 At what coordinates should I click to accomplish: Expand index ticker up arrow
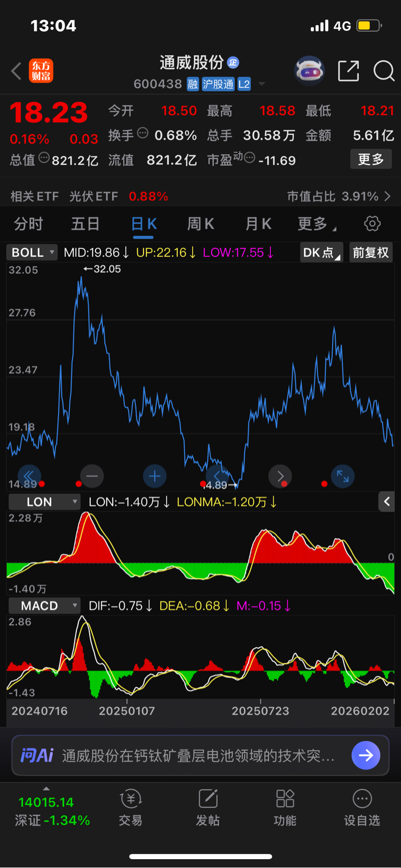point(46,789)
